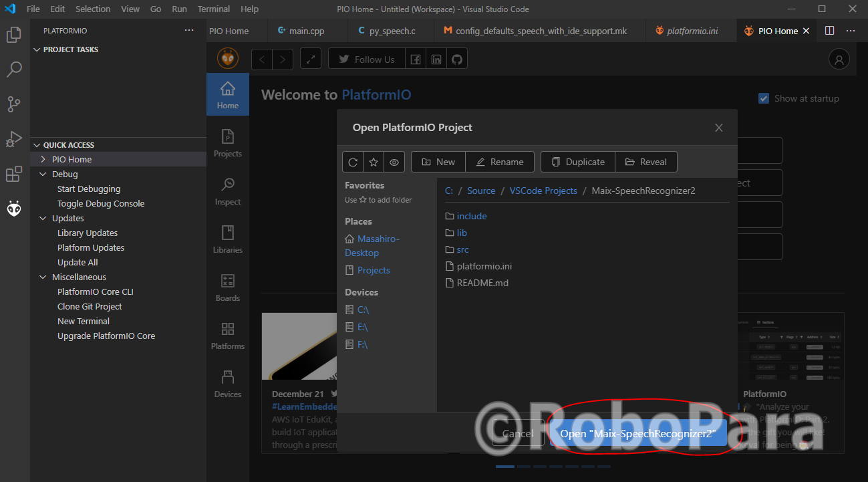The width and height of the screenshot is (868, 482).
Task: Switch to the main.cpp tab
Action: pos(305,30)
